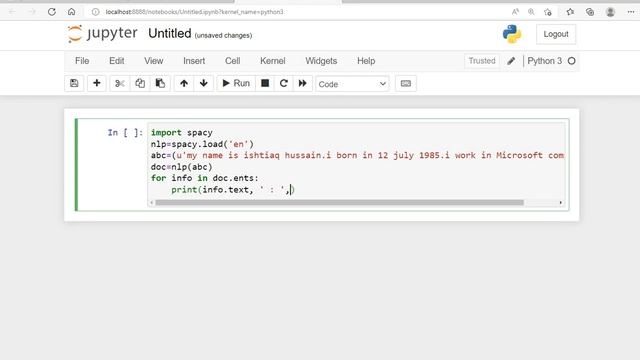The image size is (640, 360).
Task: Click the import spacy line in the cell
Action: (x=182, y=133)
